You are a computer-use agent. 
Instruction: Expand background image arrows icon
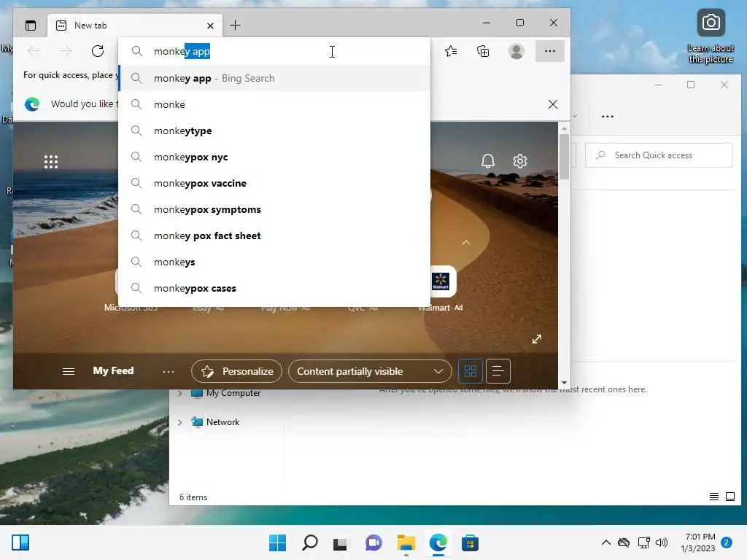click(x=537, y=339)
